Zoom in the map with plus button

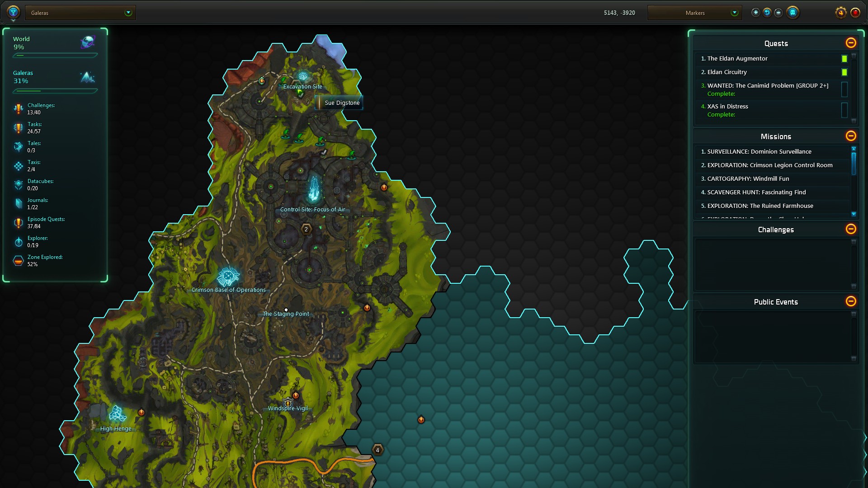click(x=755, y=13)
